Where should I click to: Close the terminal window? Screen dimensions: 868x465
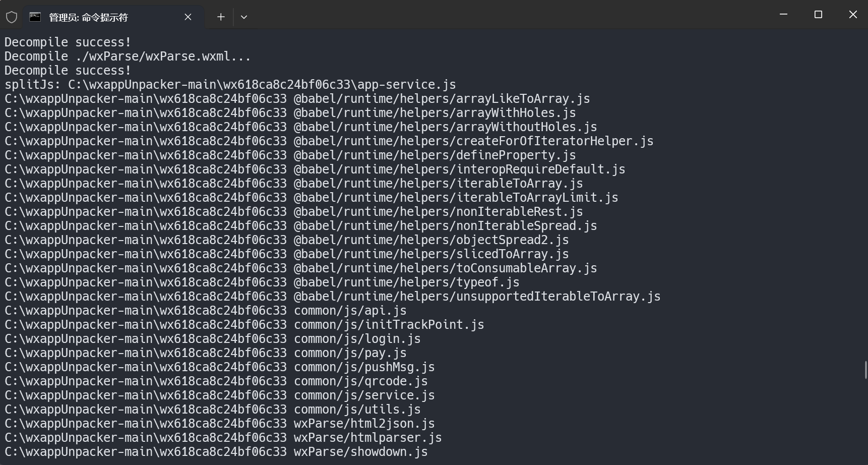pos(853,15)
